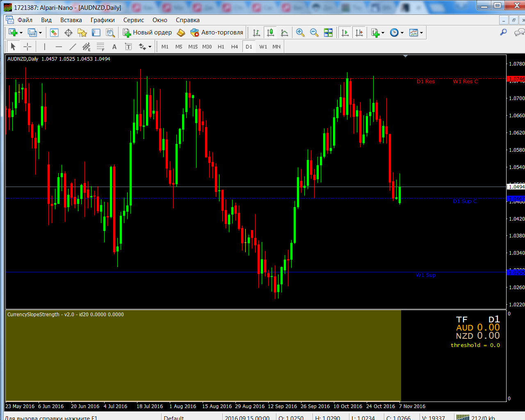Open the profiles icon
Screen dimensions: 525x420
point(32,32)
